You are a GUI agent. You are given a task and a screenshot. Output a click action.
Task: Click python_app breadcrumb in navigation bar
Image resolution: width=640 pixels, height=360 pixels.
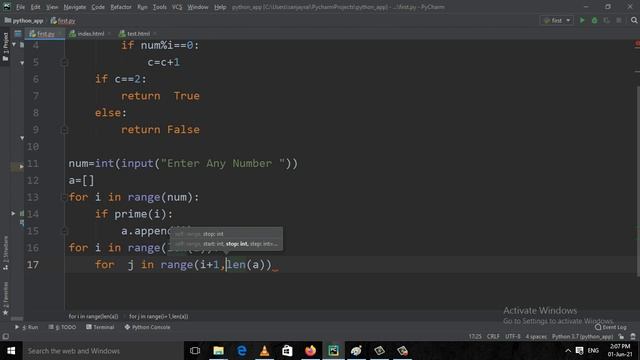pyautogui.click(x=24, y=20)
